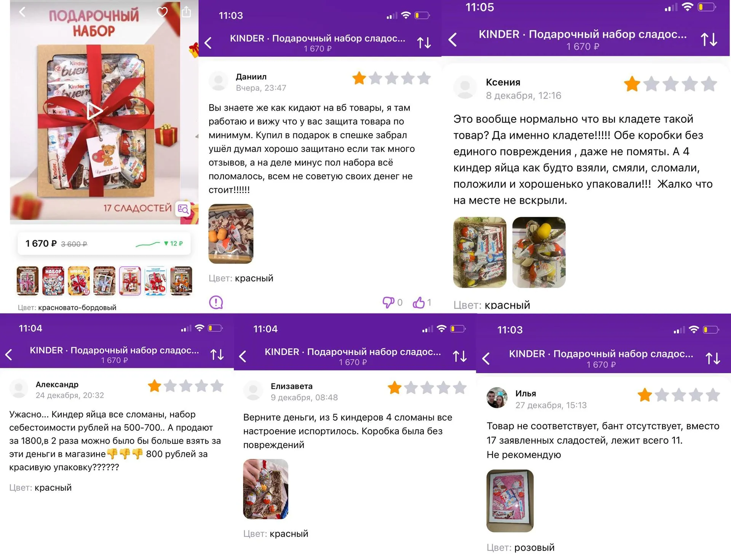Play the product video preview
731x560 pixels.
[94, 111]
